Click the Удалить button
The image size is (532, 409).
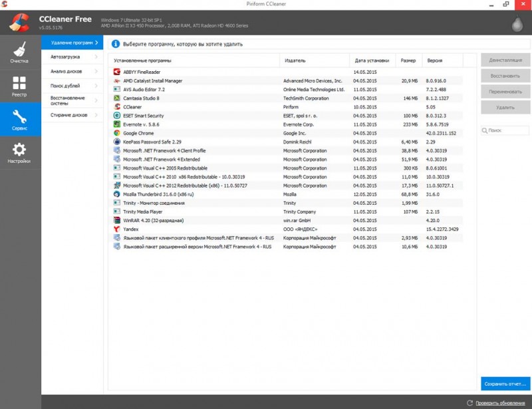(x=505, y=107)
